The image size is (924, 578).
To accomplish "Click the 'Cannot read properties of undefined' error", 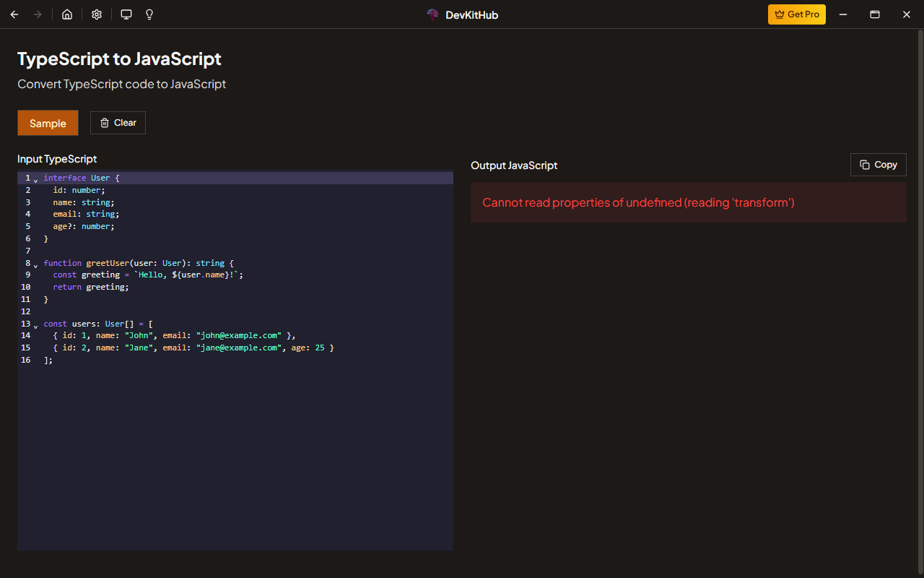I will (638, 202).
